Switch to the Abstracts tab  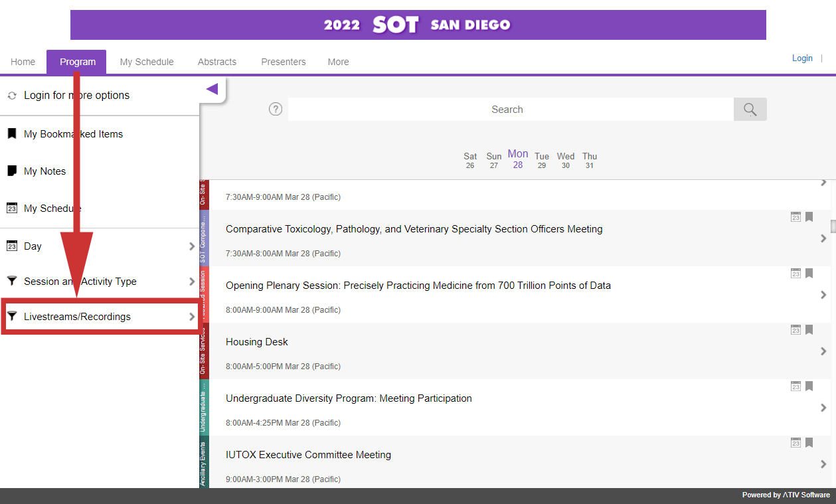217,62
